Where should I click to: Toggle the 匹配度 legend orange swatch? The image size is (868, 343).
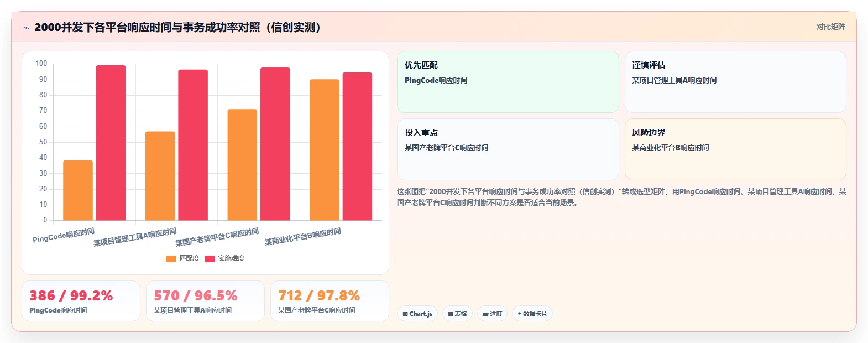click(x=171, y=258)
